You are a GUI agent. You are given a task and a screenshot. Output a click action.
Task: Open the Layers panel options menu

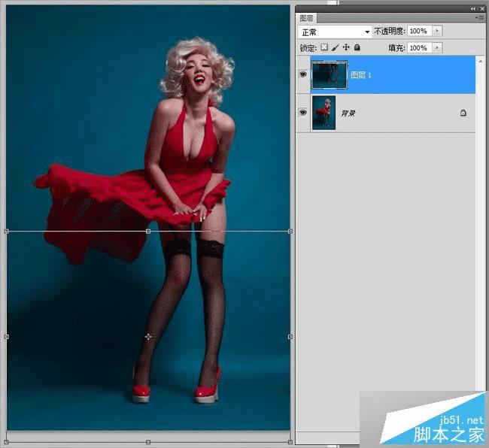click(479, 17)
